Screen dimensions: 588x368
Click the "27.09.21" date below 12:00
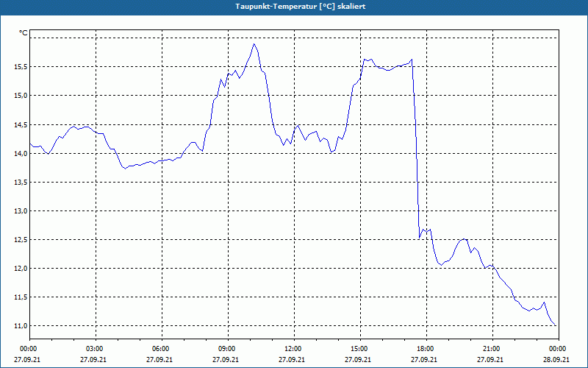[292, 359]
